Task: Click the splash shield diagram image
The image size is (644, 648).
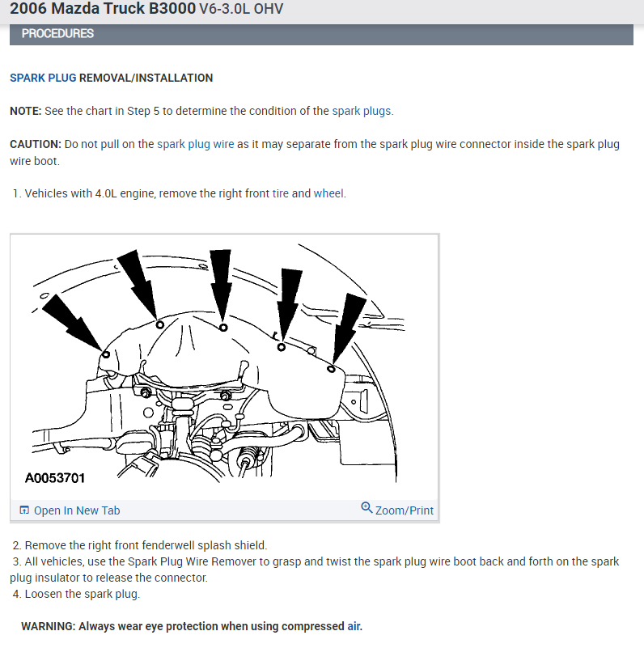Action: click(x=224, y=367)
